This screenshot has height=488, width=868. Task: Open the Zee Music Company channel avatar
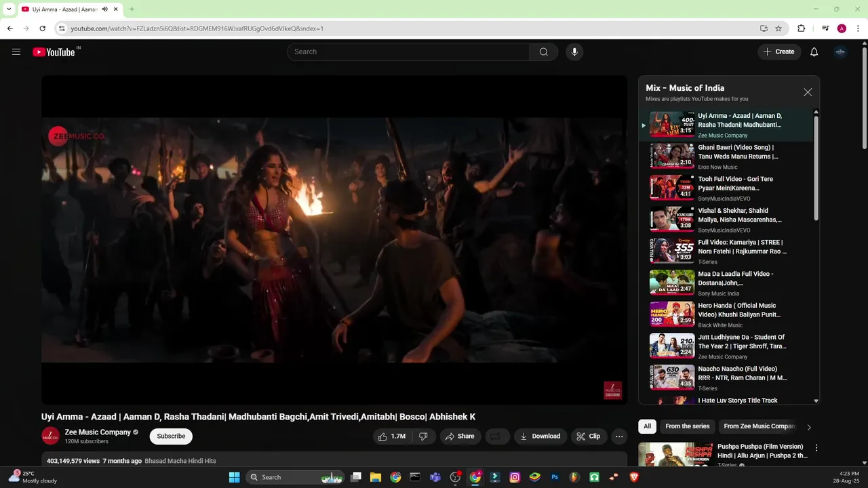tap(50, 436)
